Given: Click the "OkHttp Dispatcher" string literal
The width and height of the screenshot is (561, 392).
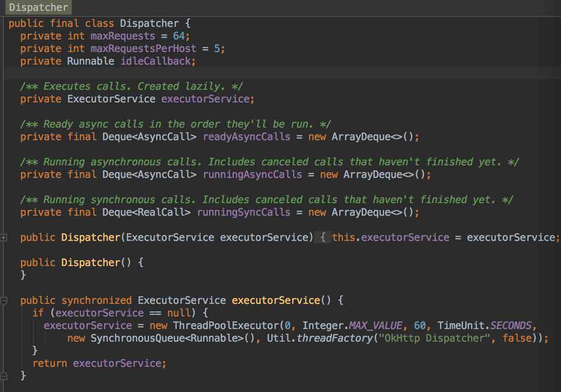Looking at the screenshot, I should tap(435, 338).
